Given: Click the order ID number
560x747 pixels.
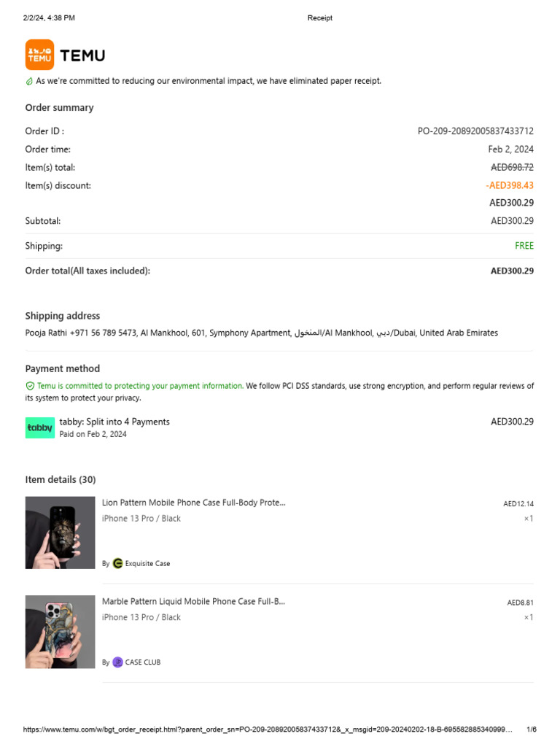Looking at the screenshot, I should pyautogui.click(x=475, y=131).
